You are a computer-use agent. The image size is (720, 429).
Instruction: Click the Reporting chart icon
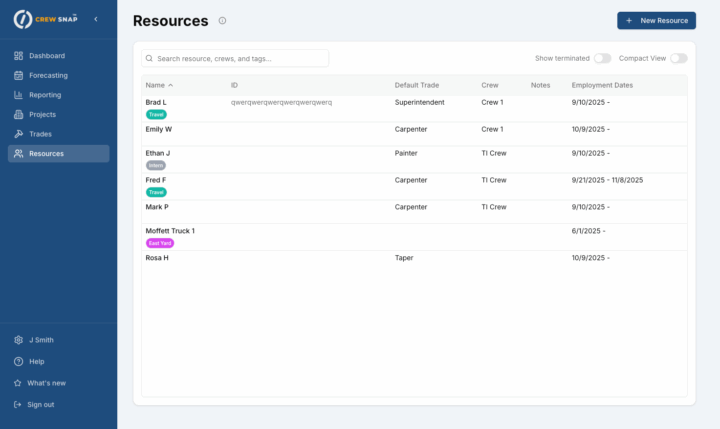tap(19, 95)
